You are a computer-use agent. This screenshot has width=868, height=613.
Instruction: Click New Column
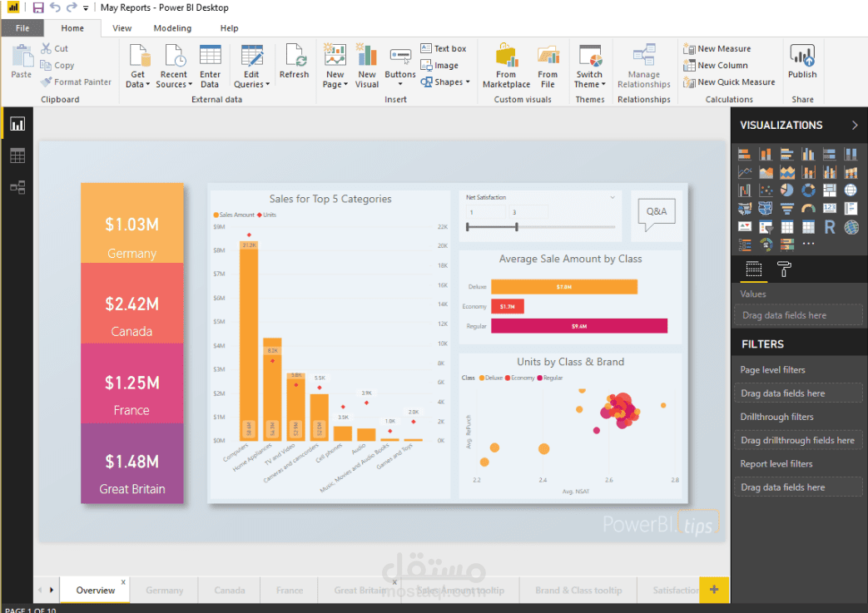point(716,65)
